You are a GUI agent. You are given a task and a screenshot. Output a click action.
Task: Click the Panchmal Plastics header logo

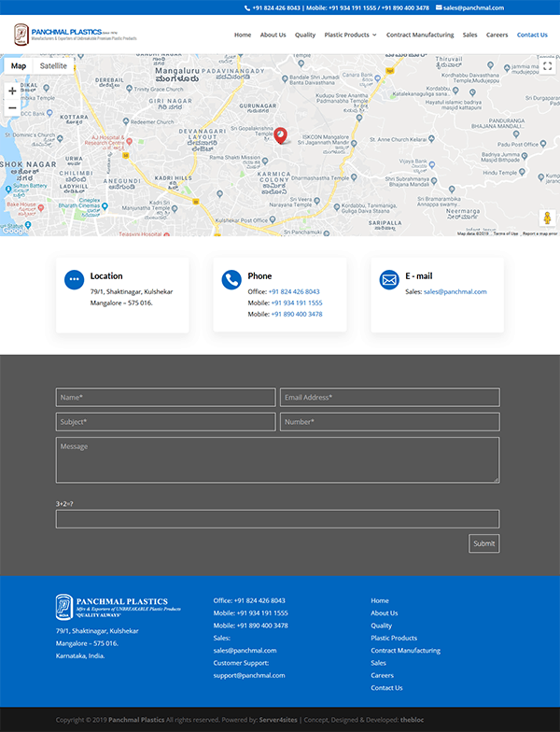(x=75, y=35)
